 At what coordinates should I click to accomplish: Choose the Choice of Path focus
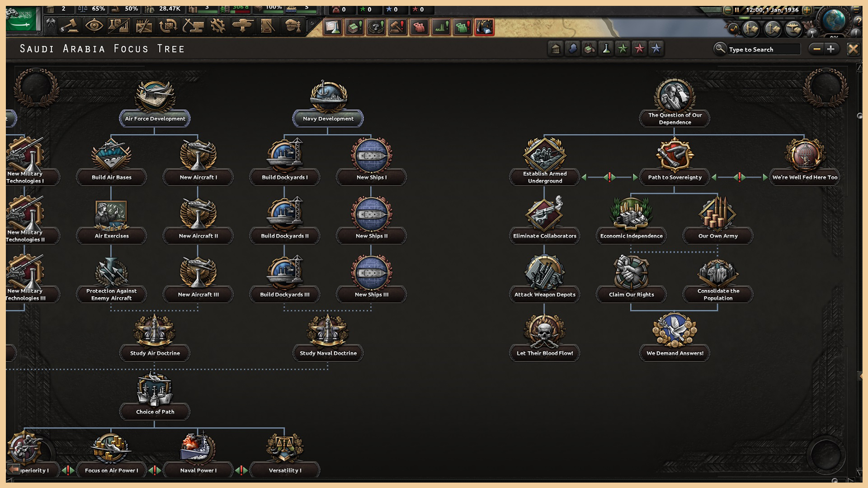click(155, 396)
